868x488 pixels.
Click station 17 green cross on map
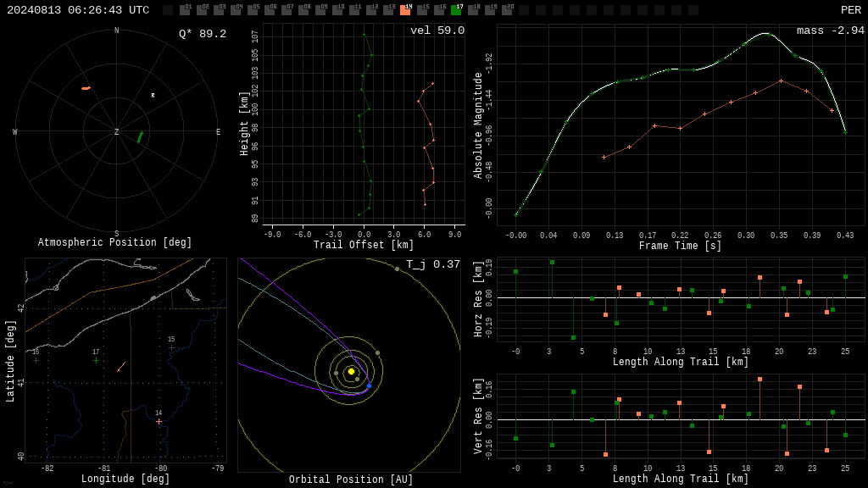(x=96, y=361)
